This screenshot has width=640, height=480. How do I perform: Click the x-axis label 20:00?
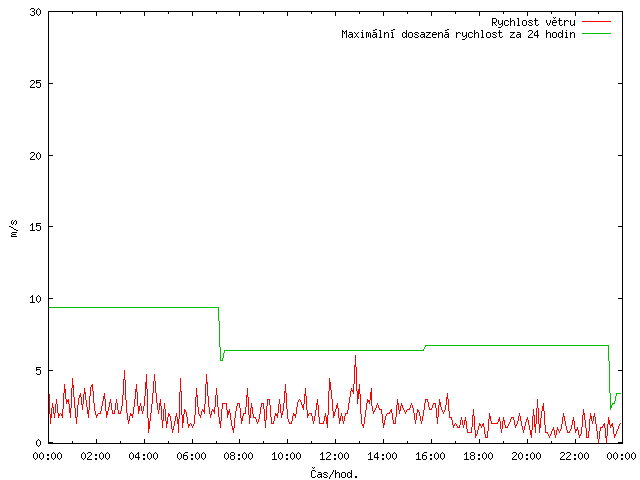click(526, 456)
